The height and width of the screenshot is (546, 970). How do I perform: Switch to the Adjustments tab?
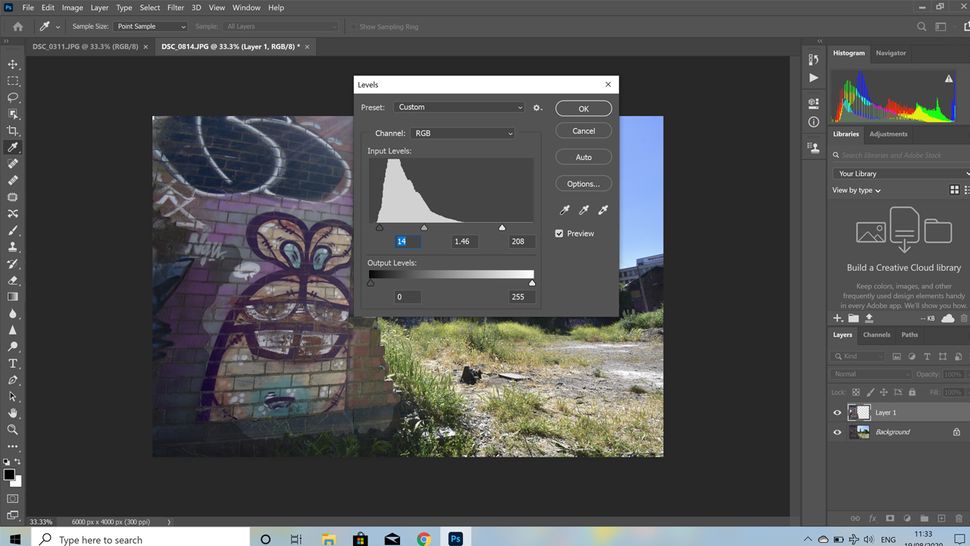[888, 134]
